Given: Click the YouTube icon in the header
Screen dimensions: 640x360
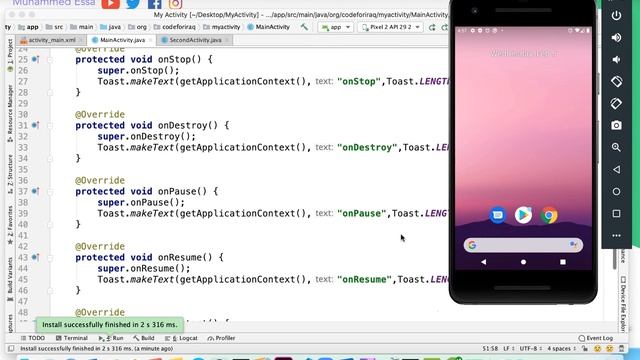Looking at the screenshot, I should 111,4.
